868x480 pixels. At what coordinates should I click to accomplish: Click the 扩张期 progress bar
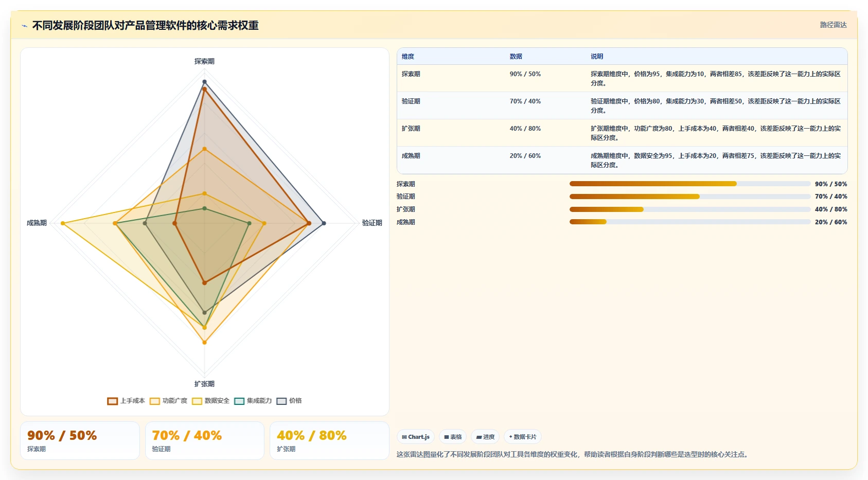(690, 209)
